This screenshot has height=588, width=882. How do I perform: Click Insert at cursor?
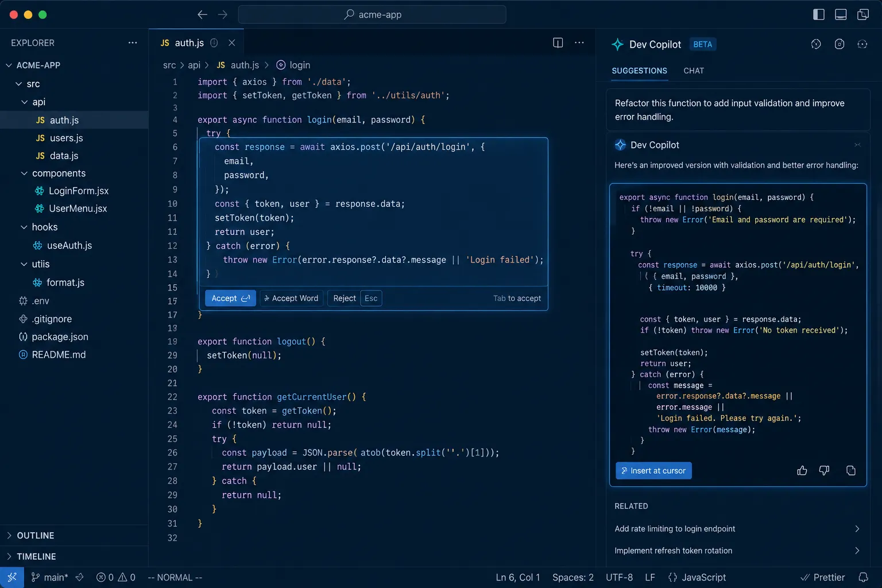point(653,471)
